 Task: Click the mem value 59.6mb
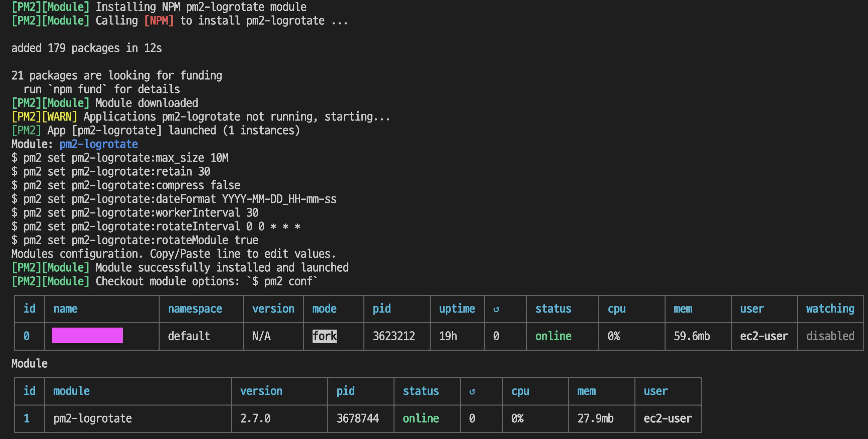tap(691, 336)
